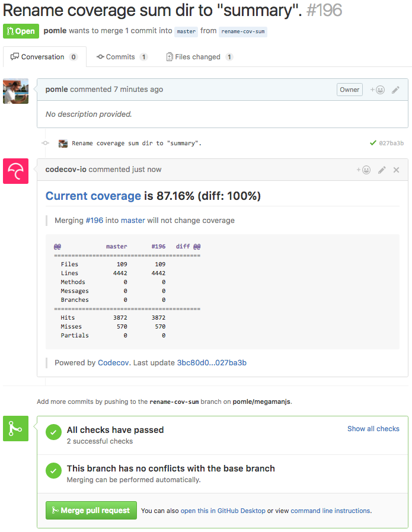The height and width of the screenshot is (532, 412).
Task: Click Merge pull request button
Action: 91,510
